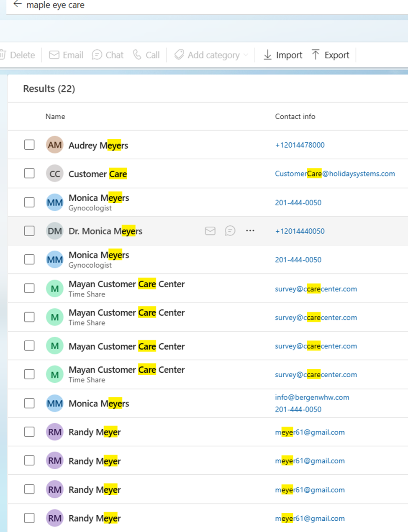
Task: Tick the Customer Care contact checkbox
Action: point(29,173)
